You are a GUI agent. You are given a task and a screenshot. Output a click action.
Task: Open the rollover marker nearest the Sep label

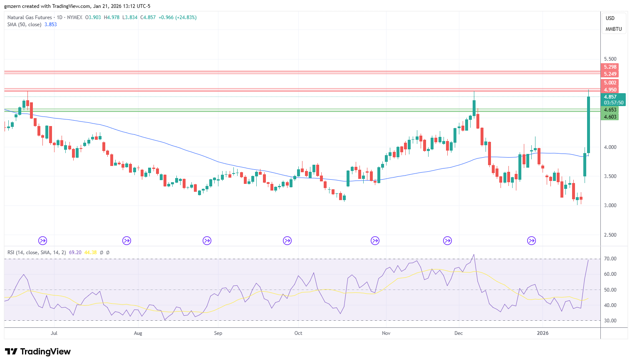pos(207,240)
